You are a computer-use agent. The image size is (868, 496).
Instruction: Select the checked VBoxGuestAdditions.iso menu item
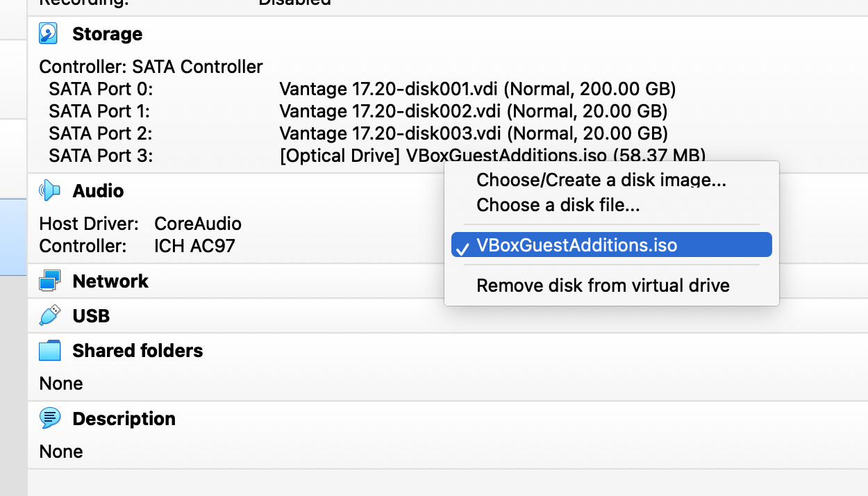coord(576,245)
